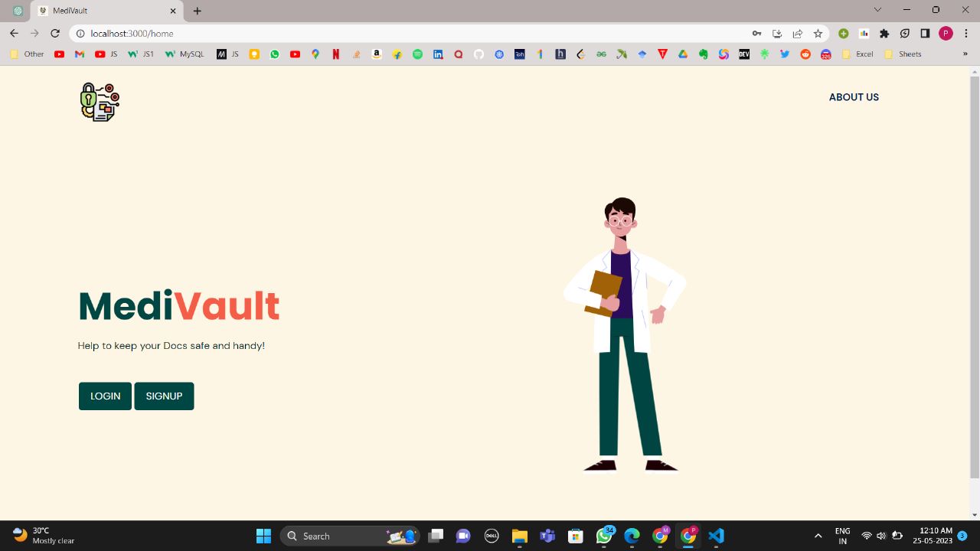Click the MediVault logo icon
This screenshot has height=551, width=980.
(x=99, y=102)
